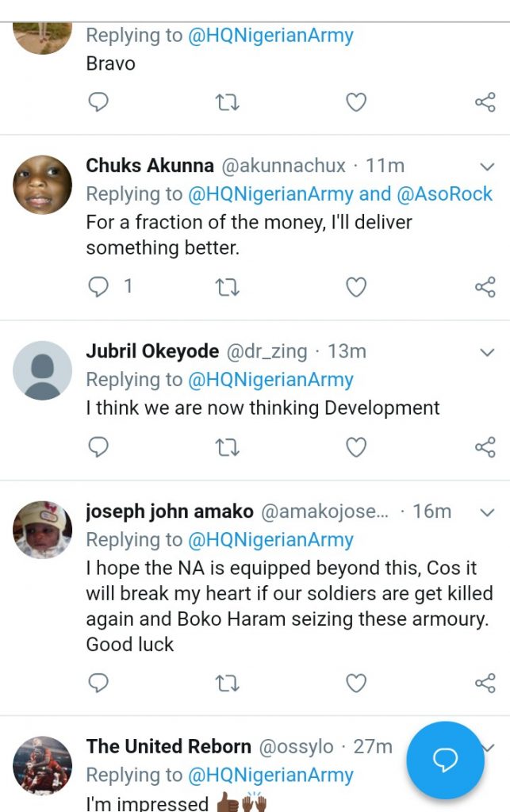Reply to Chuks Akunna's tweet

point(98,287)
